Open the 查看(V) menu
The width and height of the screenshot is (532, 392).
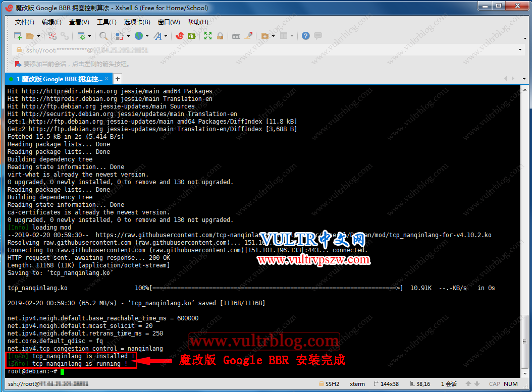[79, 22]
